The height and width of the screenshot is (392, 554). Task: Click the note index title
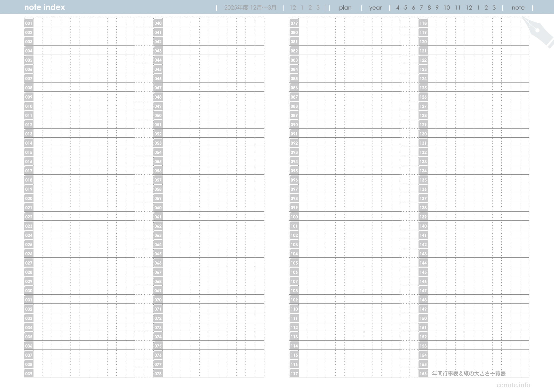pyautogui.click(x=45, y=7)
